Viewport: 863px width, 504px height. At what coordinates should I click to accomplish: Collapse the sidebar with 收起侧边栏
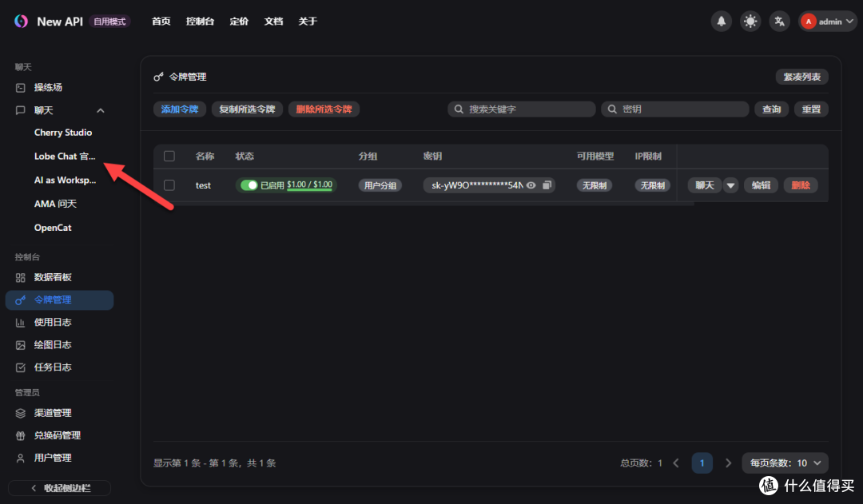(59, 488)
